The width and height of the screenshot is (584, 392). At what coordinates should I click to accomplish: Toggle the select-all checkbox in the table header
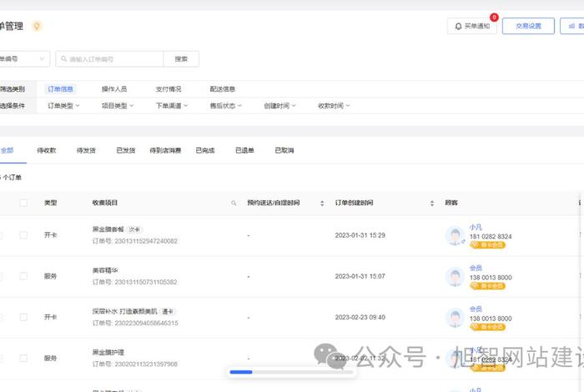[x=23, y=203]
